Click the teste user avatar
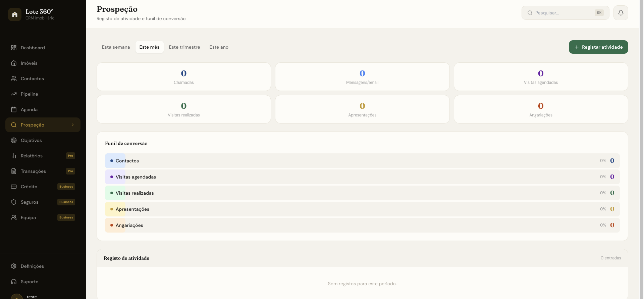This screenshot has width=644, height=299. click(17, 296)
